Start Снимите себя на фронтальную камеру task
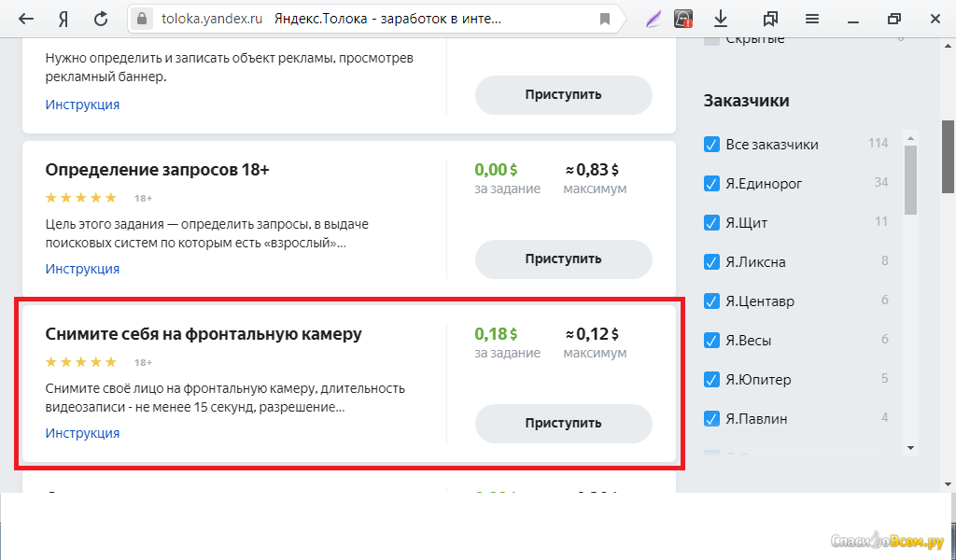The width and height of the screenshot is (956, 560). pyautogui.click(x=563, y=424)
